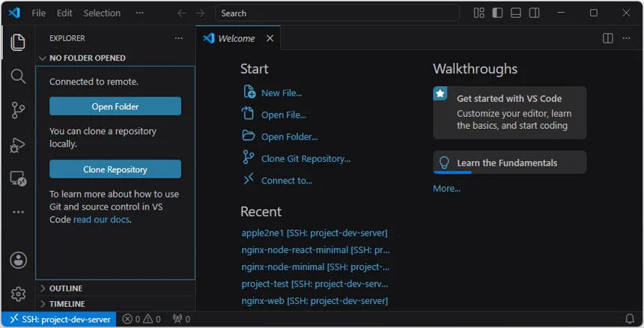The image size is (644, 328).
Task: Expand the OUTLINE section
Action: [115, 288]
